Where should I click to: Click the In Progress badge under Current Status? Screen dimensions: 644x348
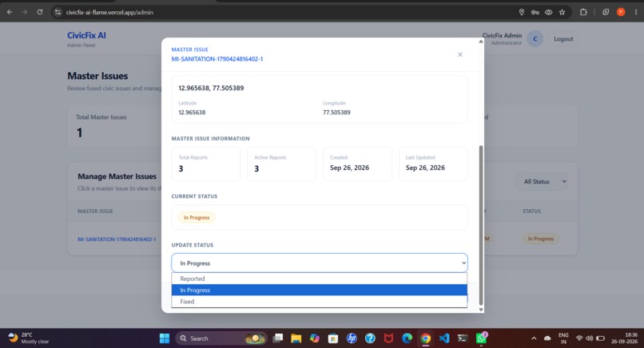197,217
